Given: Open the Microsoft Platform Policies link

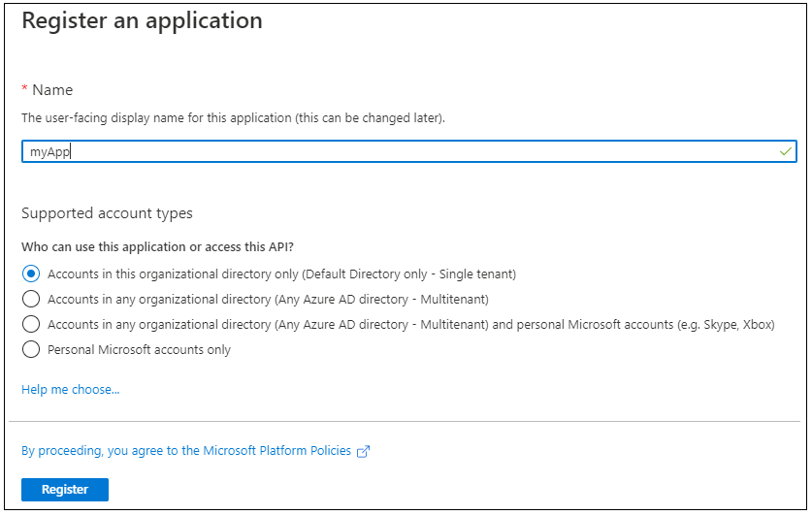Looking at the screenshot, I should pos(186,451).
